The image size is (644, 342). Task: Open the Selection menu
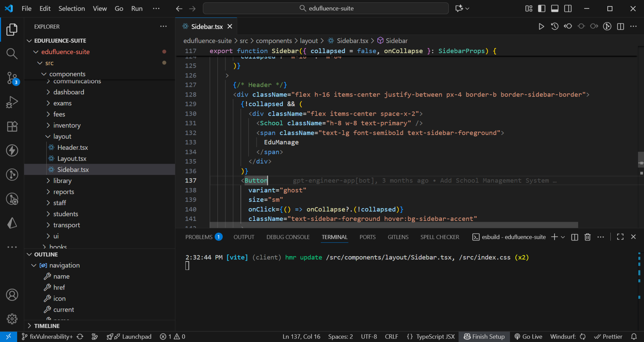click(72, 8)
